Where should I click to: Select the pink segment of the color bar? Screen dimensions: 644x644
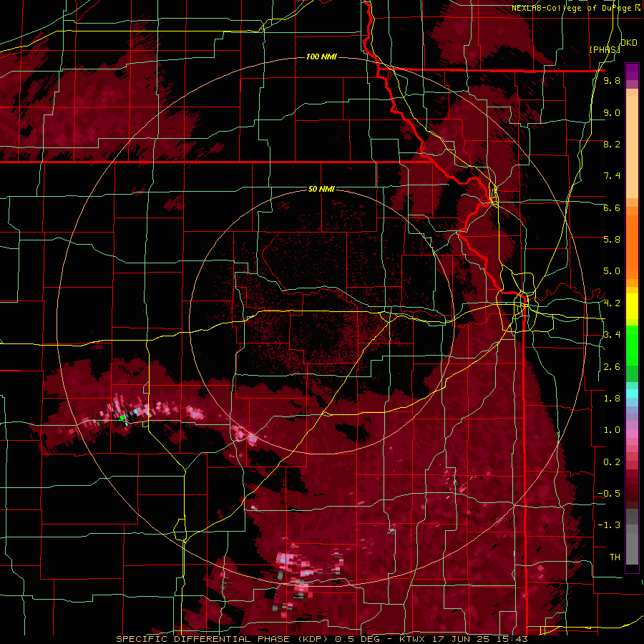632,434
